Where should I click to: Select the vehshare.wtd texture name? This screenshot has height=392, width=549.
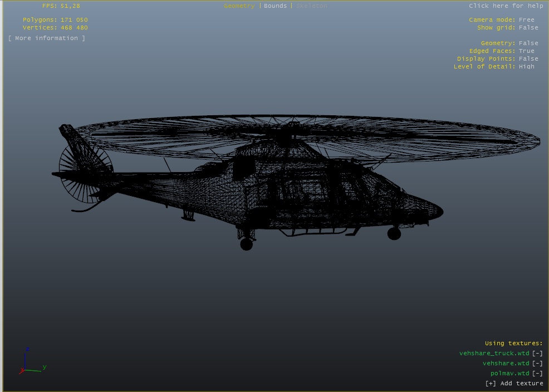click(506, 364)
